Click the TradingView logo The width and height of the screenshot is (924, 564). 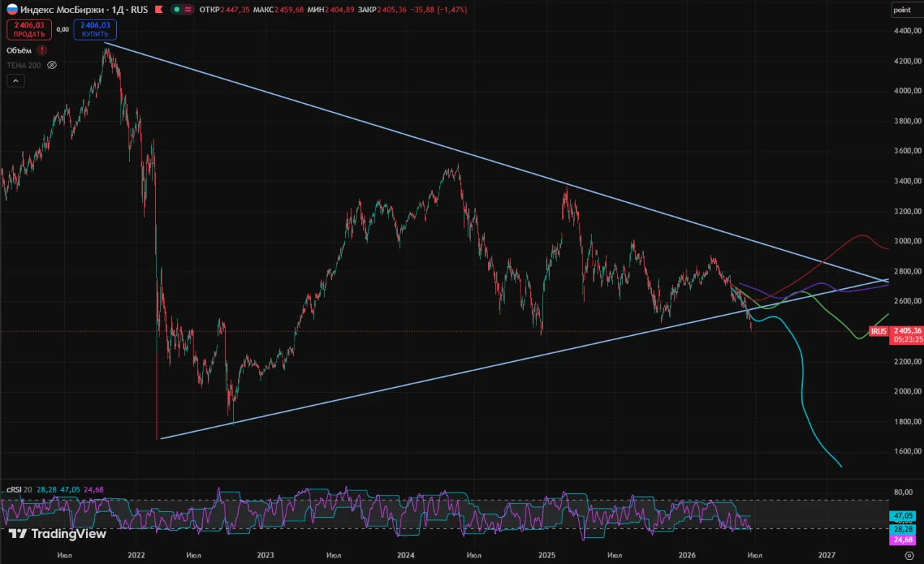point(58,534)
